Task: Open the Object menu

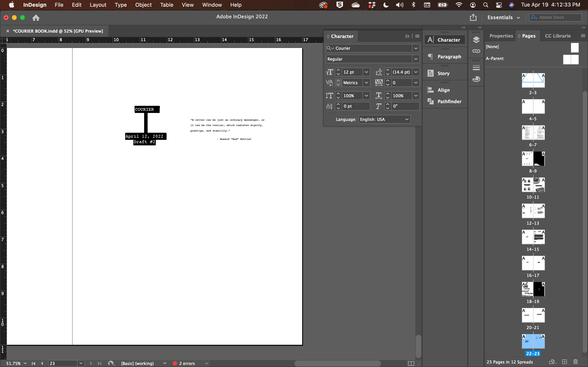Action: click(x=143, y=5)
